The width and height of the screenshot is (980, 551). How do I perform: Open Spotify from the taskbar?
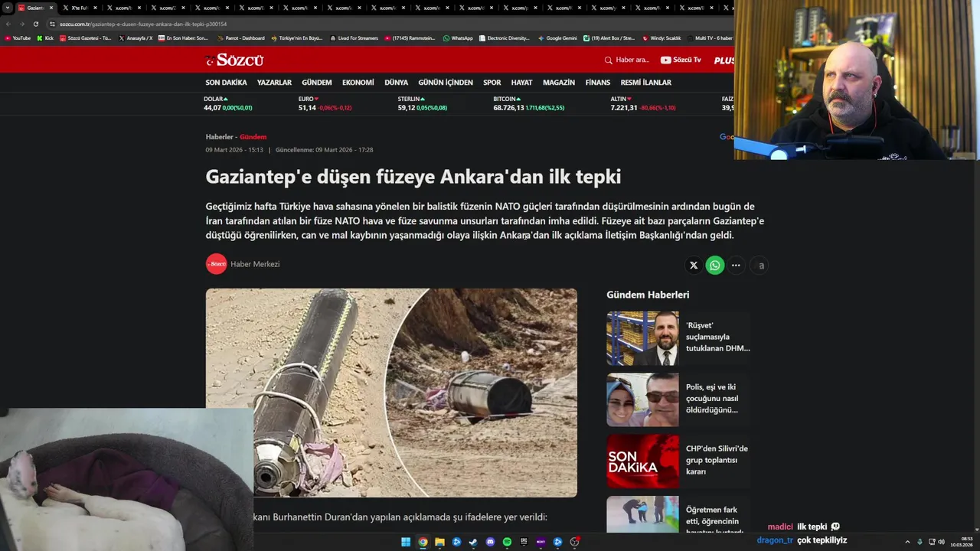(507, 542)
